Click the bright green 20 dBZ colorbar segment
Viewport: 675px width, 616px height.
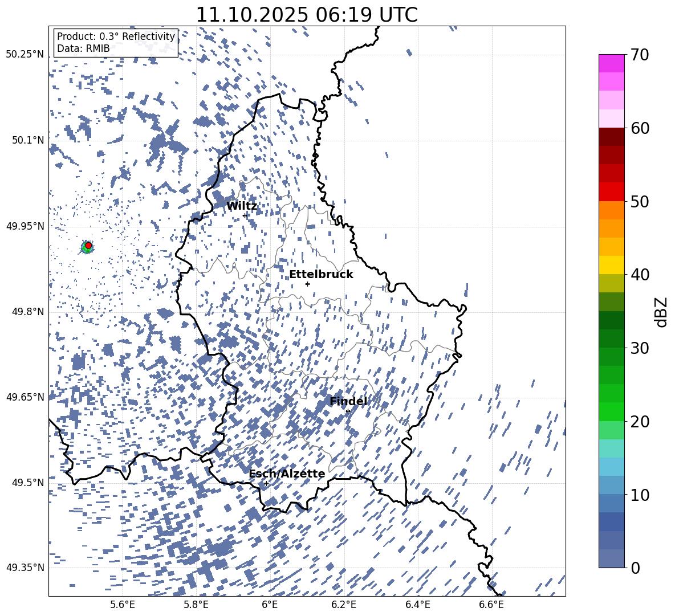pos(611,411)
